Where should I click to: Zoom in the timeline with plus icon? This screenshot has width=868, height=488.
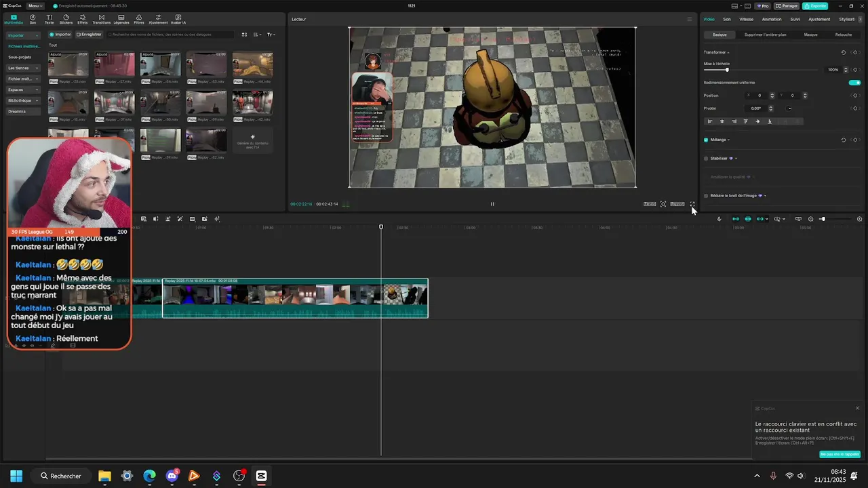tap(859, 219)
